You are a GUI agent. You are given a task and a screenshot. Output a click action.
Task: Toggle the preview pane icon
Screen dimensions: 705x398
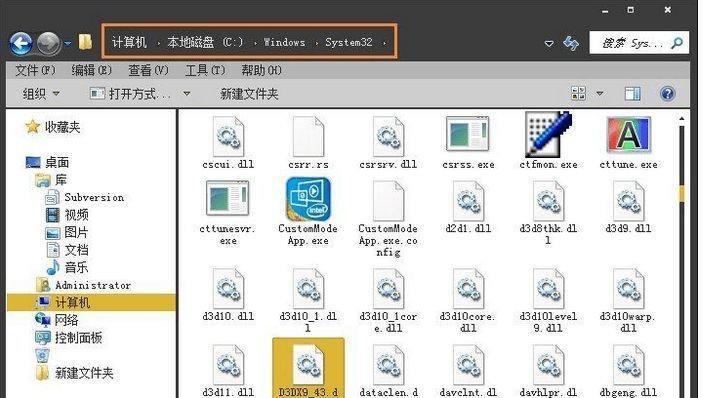(x=633, y=94)
